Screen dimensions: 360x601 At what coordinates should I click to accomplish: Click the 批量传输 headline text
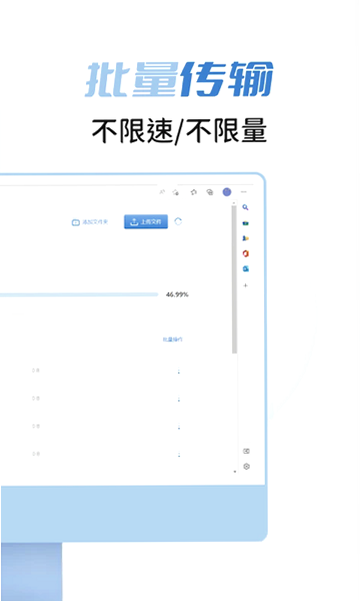(x=179, y=79)
